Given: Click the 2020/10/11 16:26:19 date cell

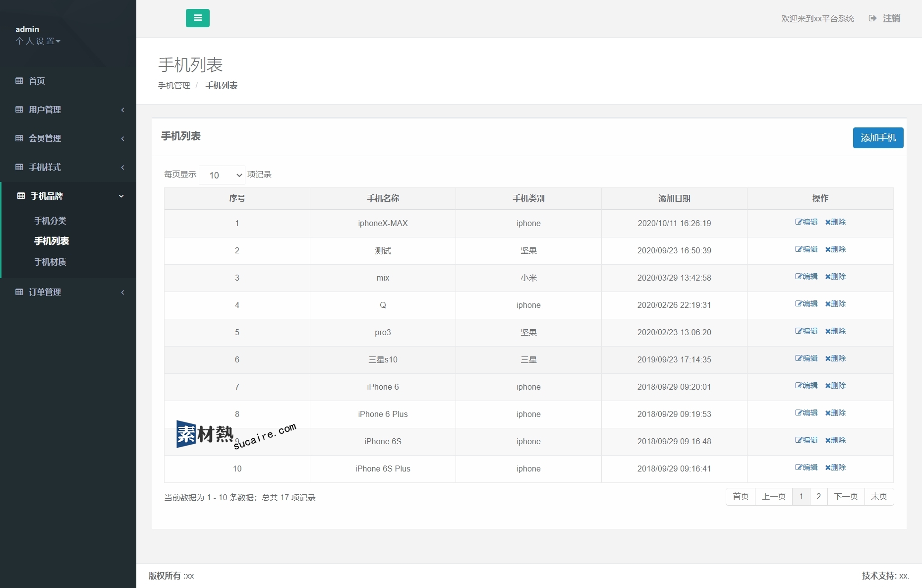Looking at the screenshot, I should pyautogui.click(x=674, y=224).
